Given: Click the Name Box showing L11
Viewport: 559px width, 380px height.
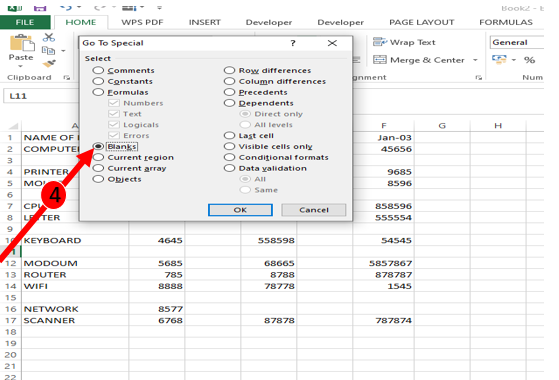Looking at the screenshot, I should (41, 96).
